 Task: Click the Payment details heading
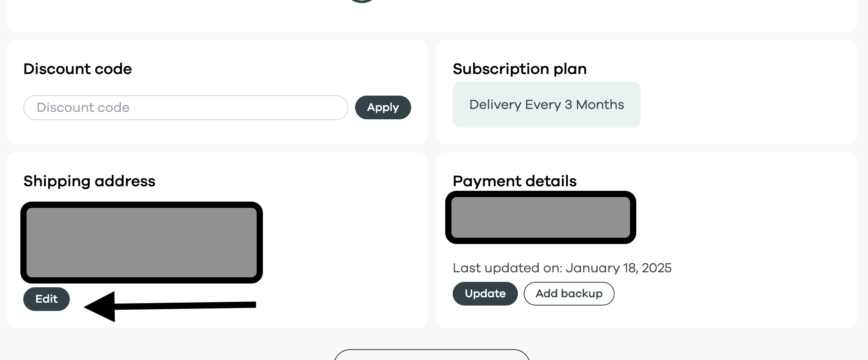click(x=515, y=181)
